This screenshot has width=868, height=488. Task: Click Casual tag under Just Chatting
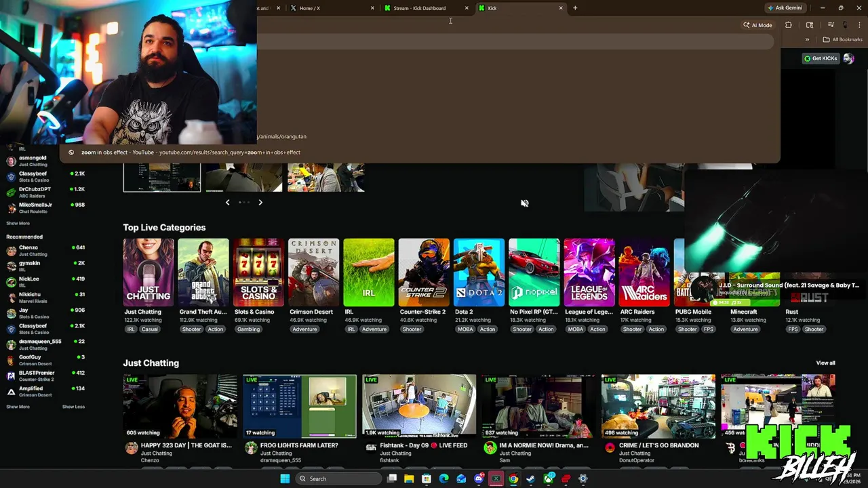click(x=149, y=329)
